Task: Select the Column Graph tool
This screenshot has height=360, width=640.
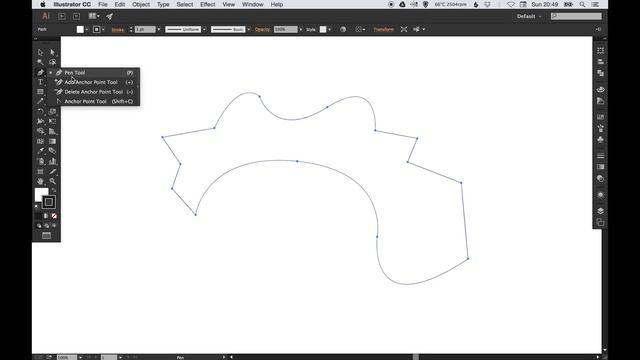Action: pyautogui.click(x=52, y=161)
